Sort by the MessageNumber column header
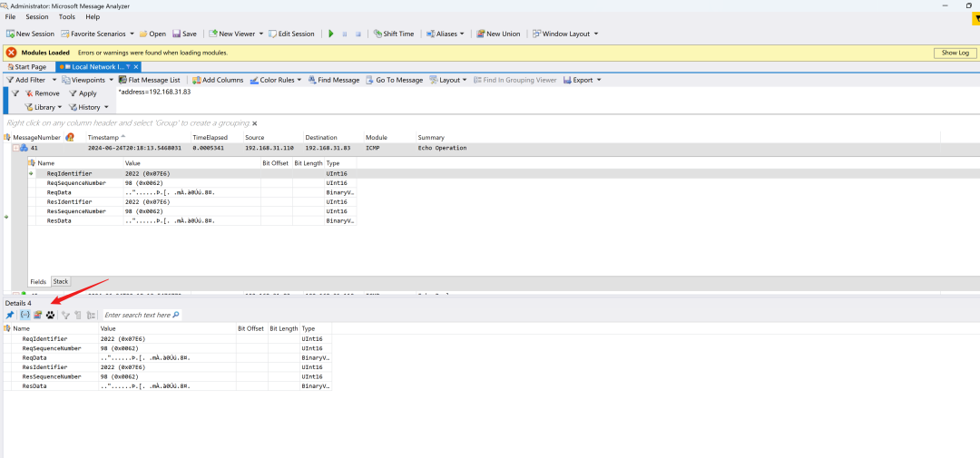This screenshot has height=458, width=980. [37, 137]
